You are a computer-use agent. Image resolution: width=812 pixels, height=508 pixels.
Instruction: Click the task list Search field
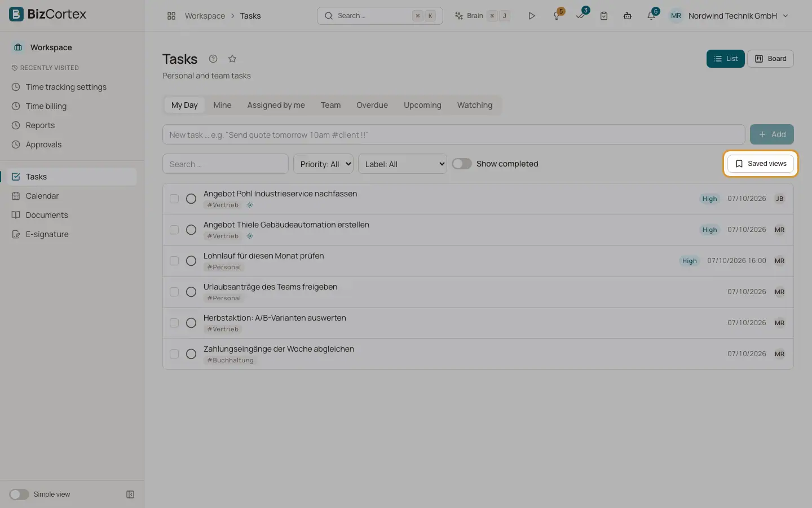(226, 164)
